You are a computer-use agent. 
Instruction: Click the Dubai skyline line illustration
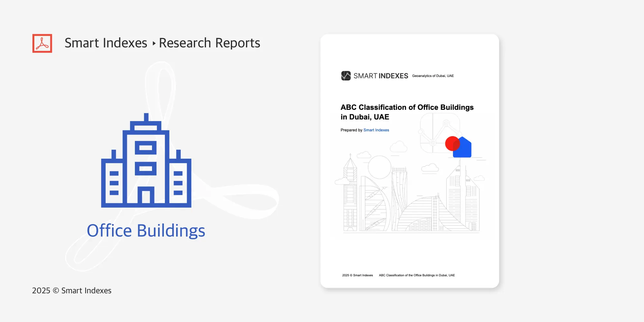coord(411,193)
